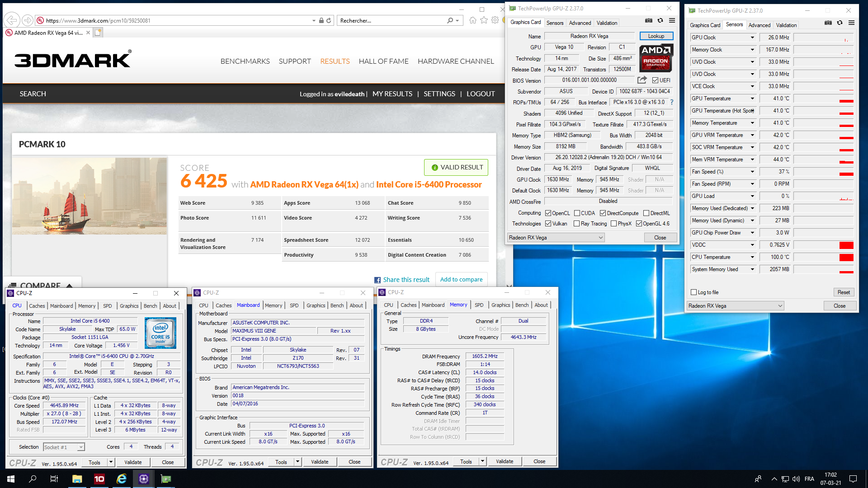Click the AMD Radeon Graphics logo
The height and width of the screenshot is (488, 868).
coord(656,58)
